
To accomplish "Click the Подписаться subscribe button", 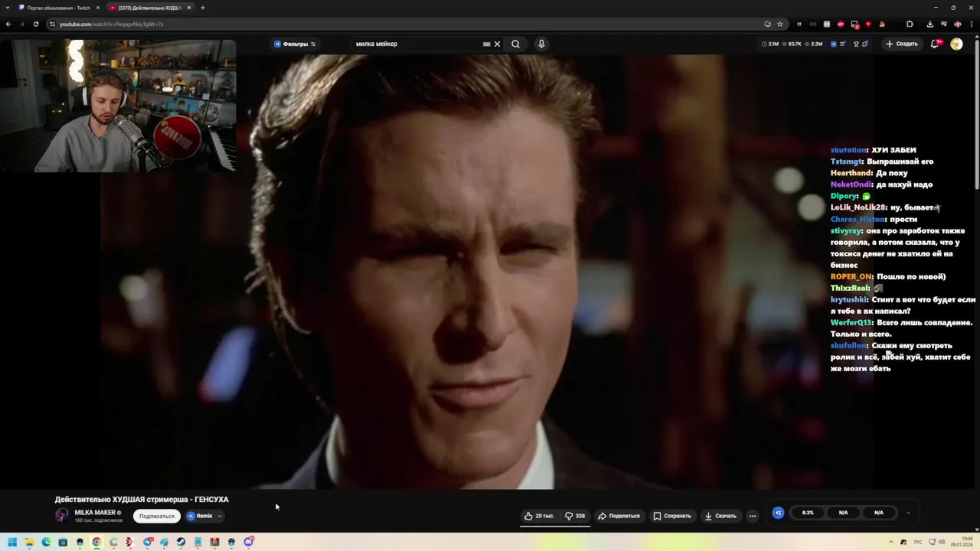I will point(157,516).
